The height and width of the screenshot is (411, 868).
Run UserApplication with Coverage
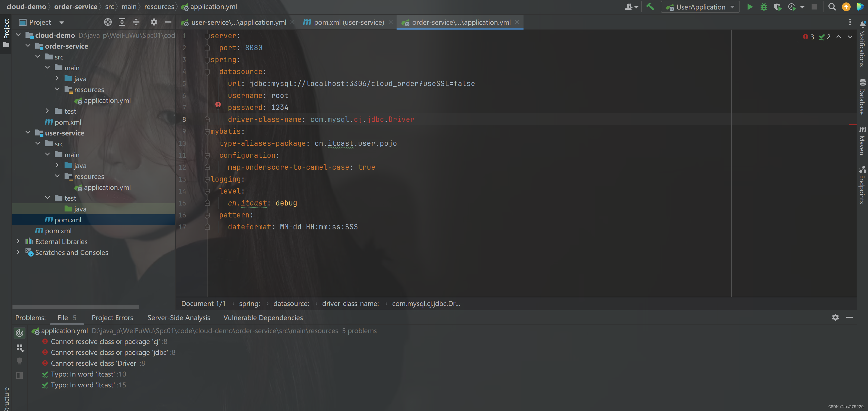778,7
